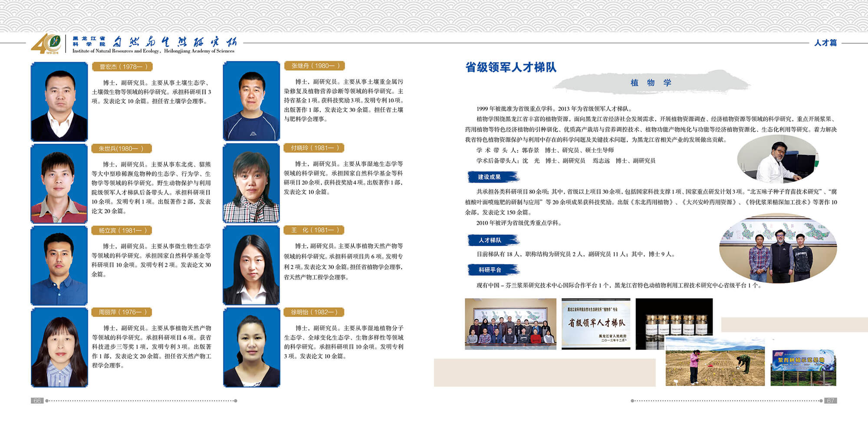Click name tag 杨立宾（1981—）
The height and width of the screenshot is (434, 868).
pos(122,230)
